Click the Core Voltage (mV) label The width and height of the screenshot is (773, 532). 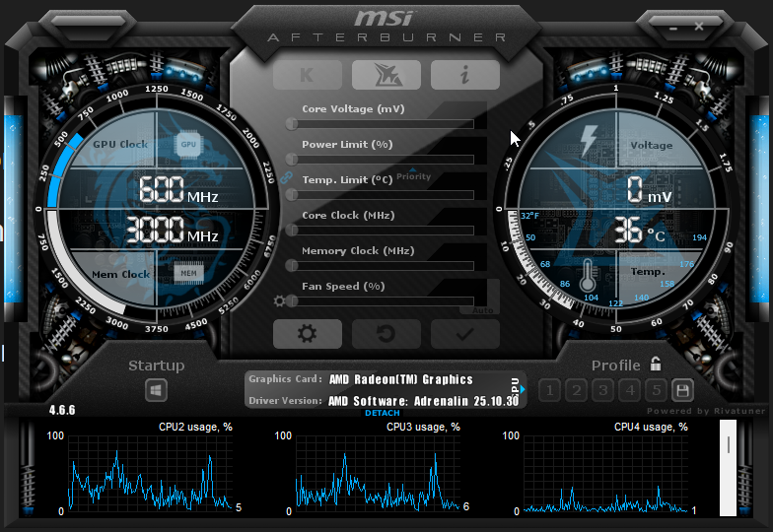[x=353, y=108]
